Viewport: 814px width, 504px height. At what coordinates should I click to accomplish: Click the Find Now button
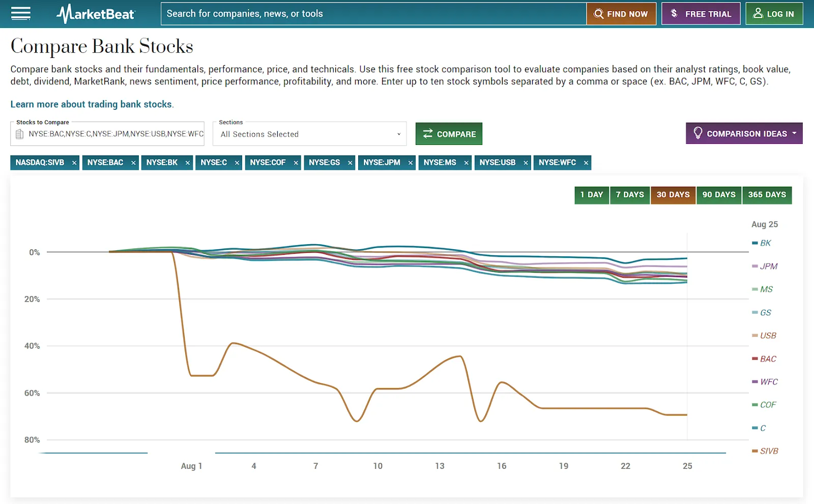tap(621, 14)
